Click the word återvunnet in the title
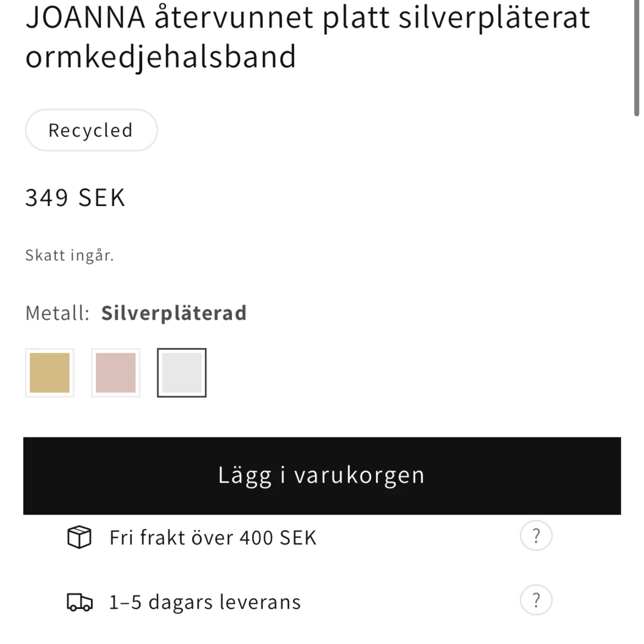Image resolution: width=644 pixels, height=644 pixels. click(x=234, y=17)
